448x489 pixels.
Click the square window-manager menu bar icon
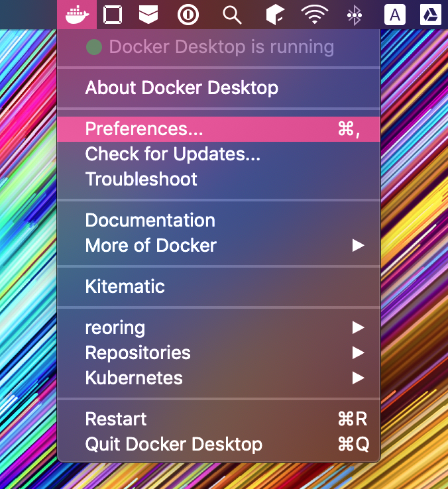coord(112,15)
